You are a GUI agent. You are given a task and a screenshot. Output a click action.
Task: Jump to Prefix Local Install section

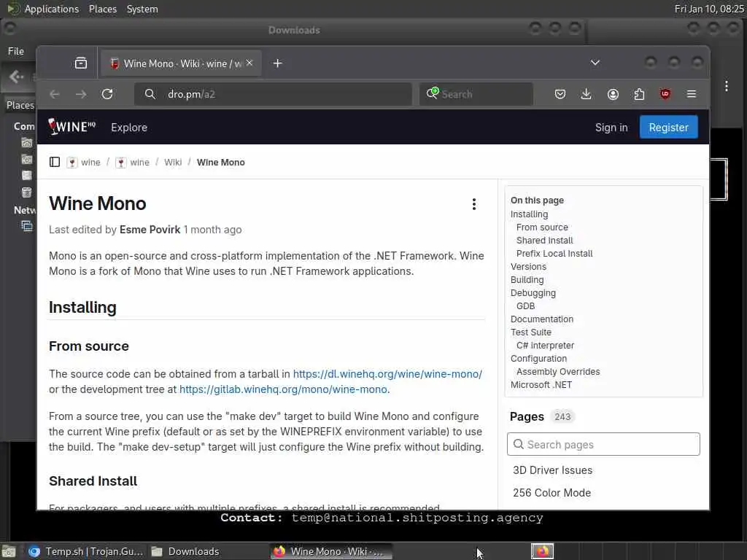554,253
